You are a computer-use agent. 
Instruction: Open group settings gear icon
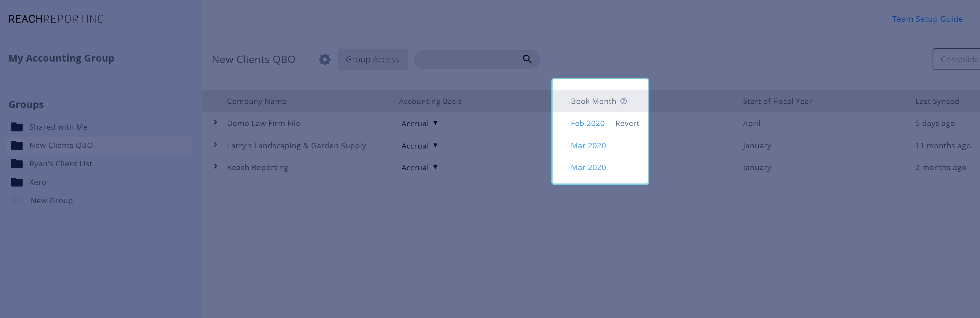click(324, 59)
